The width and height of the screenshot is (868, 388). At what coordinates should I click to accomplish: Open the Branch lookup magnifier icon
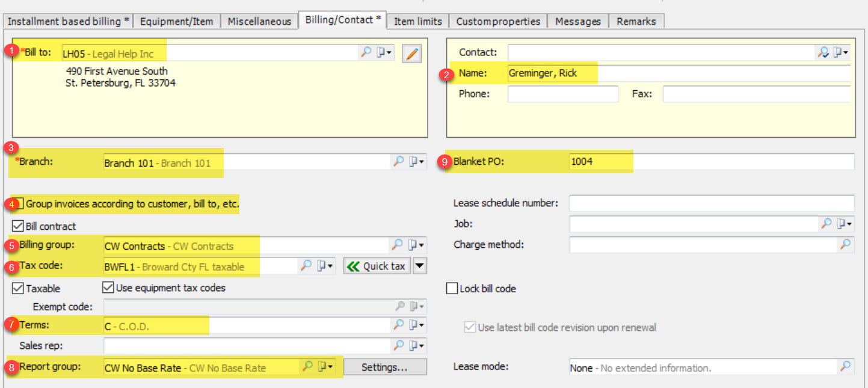coord(398,162)
